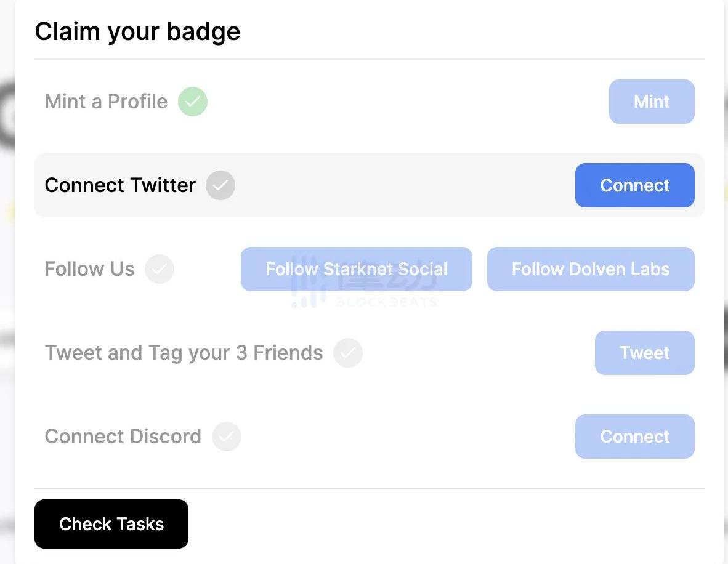Click the Tweet and Tag your 3 Friends text

click(184, 353)
